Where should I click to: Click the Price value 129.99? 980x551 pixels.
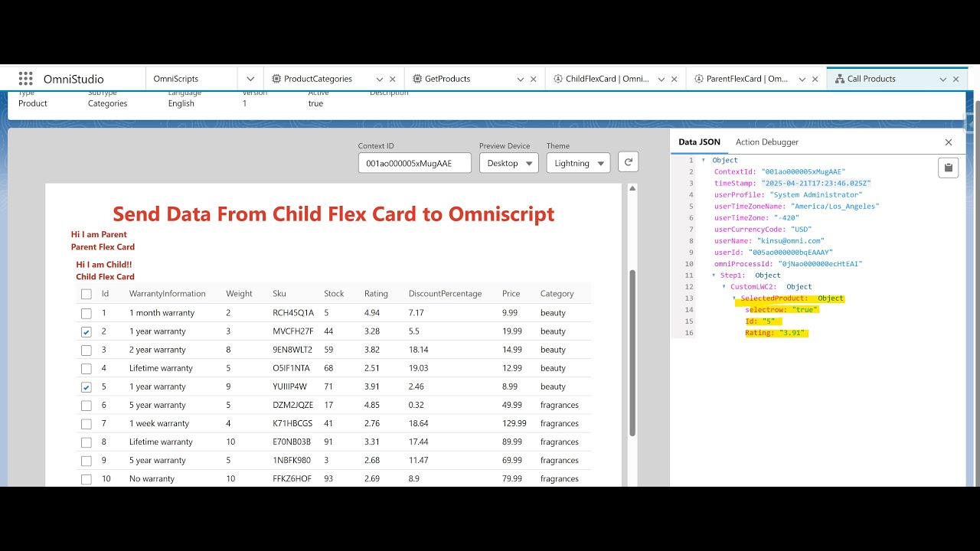(x=514, y=423)
